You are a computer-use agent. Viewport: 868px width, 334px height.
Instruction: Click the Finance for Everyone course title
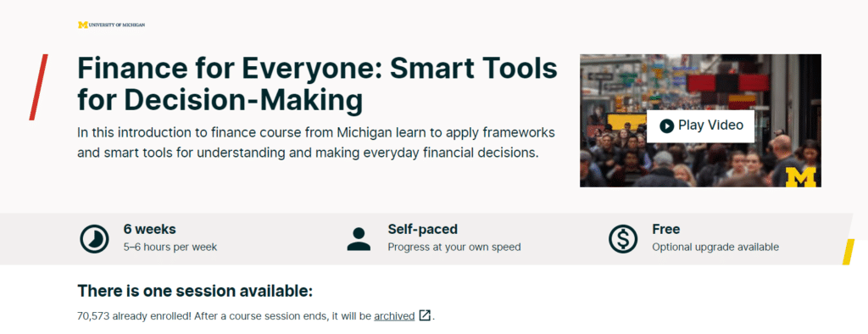[x=317, y=84]
